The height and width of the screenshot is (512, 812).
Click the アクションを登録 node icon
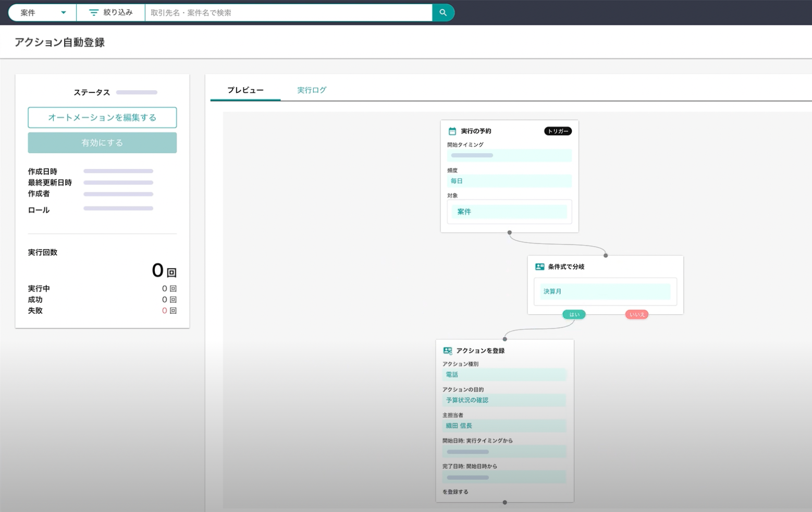tap(447, 351)
